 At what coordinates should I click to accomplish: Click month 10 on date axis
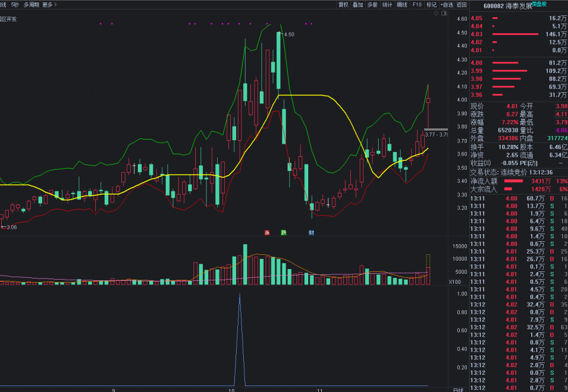(231, 390)
